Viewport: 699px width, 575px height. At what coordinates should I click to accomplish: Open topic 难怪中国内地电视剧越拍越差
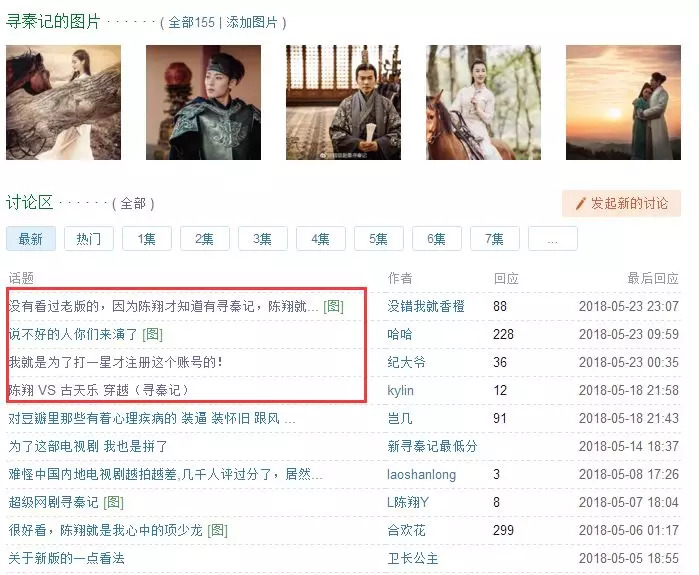click(x=165, y=474)
